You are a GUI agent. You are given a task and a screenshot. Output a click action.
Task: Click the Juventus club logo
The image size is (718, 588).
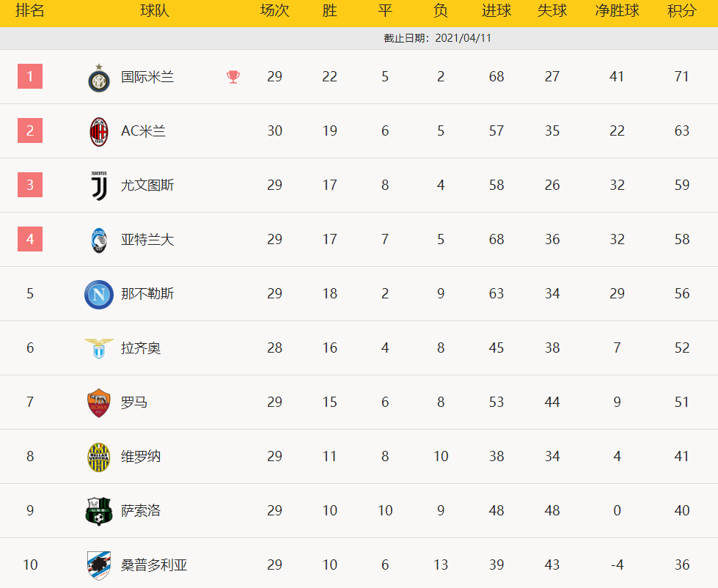pos(99,185)
